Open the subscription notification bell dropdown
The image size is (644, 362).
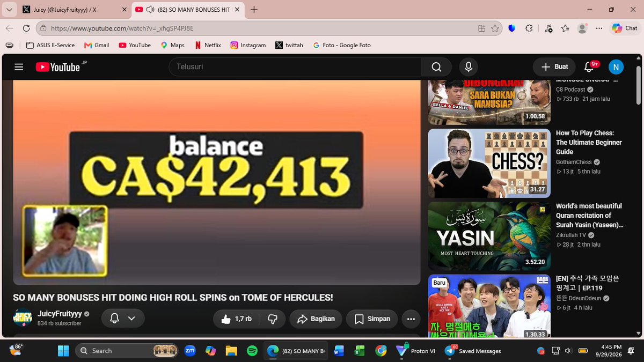click(x=123, y=319)
